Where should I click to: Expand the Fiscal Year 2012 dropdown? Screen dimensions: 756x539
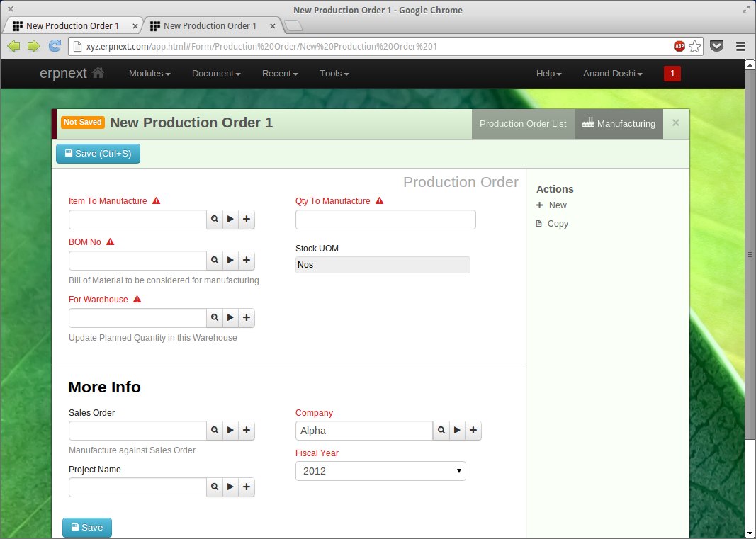[x=380, y=471]
